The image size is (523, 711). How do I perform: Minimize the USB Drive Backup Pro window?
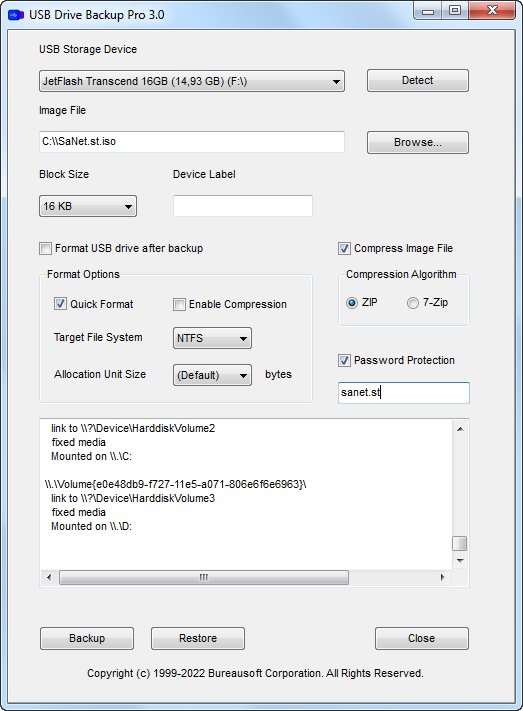point(428,11)
